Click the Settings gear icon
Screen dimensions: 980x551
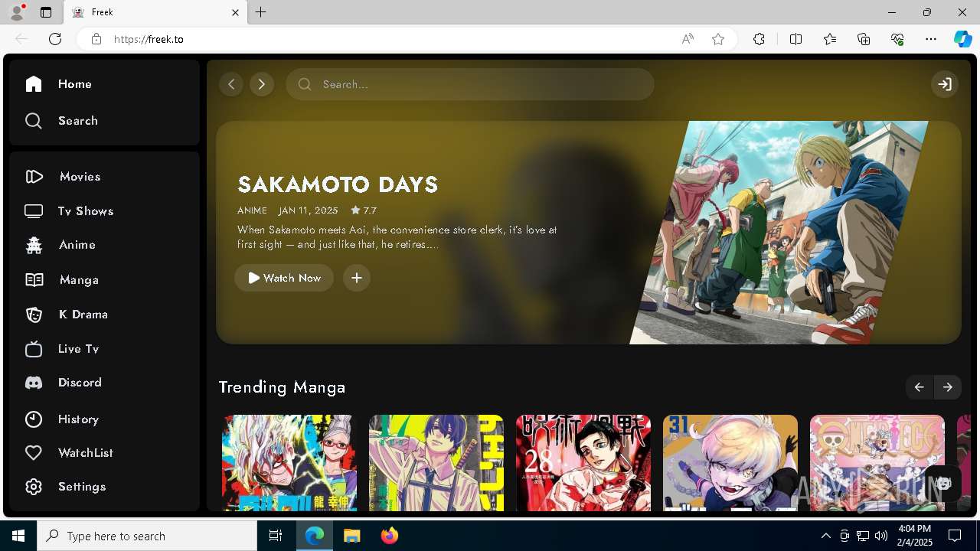click(34, 487)
